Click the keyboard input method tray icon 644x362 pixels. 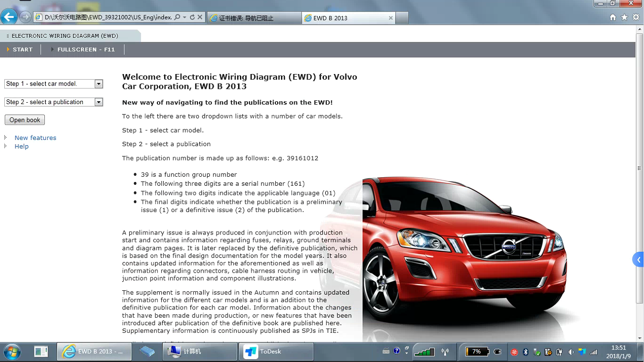point(386,351)
